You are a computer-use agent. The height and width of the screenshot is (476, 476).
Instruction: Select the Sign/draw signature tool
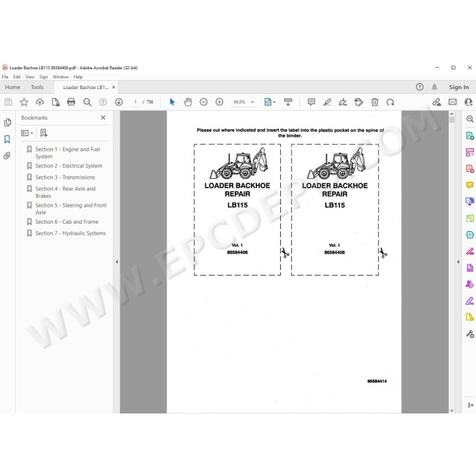(x=343, y=102)
